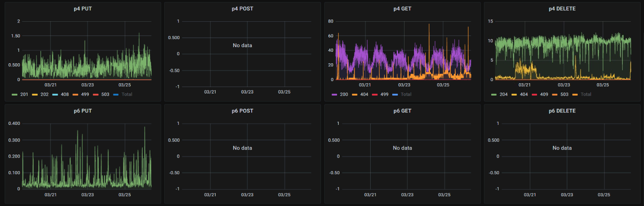Open the p4 PUT panel title menu
The image size is (644, 206).
tap(83, 8)
